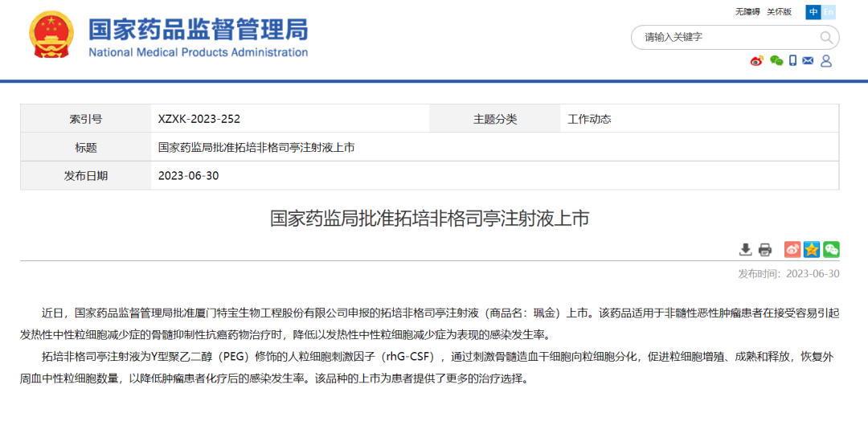Open the WeChat icon in the header
The image size is (868, 446).
[x=776, y=61]
